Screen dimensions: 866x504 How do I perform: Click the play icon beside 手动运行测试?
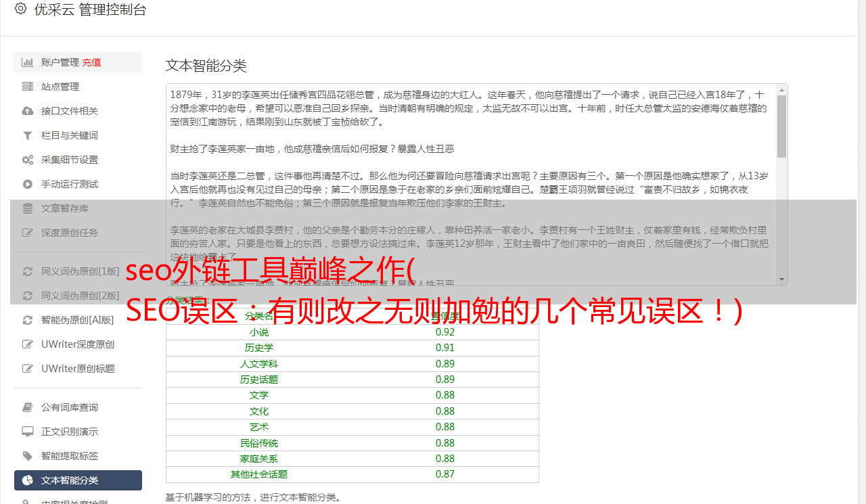[x=28, y=184]
